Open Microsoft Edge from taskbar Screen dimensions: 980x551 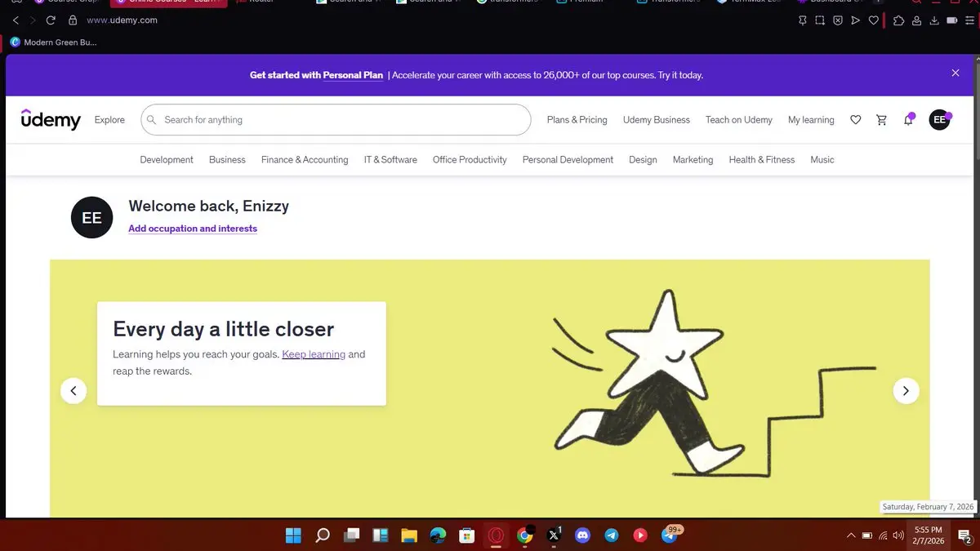point(439,535)
